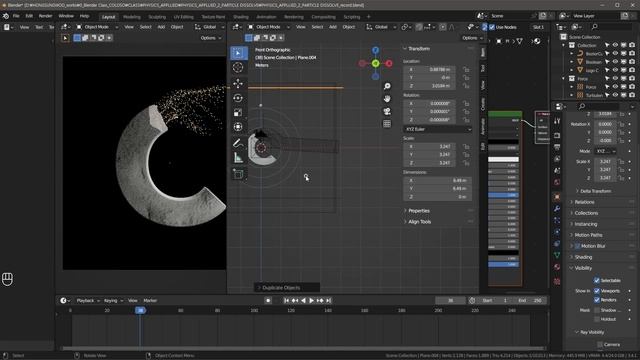The image size is (640, 360).
Task: Open the Object properties orange square tab
Action: (x=557, y=197)
